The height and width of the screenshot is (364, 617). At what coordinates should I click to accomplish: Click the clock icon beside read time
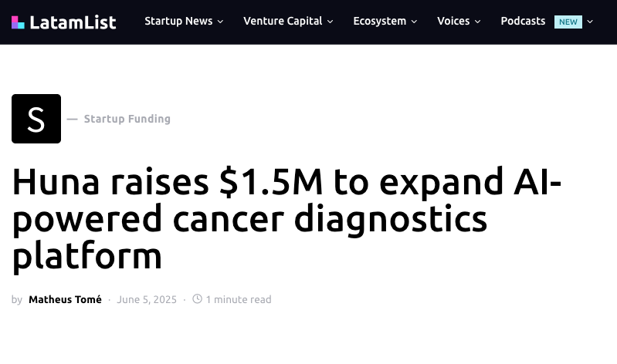click(x=197, y=299)
